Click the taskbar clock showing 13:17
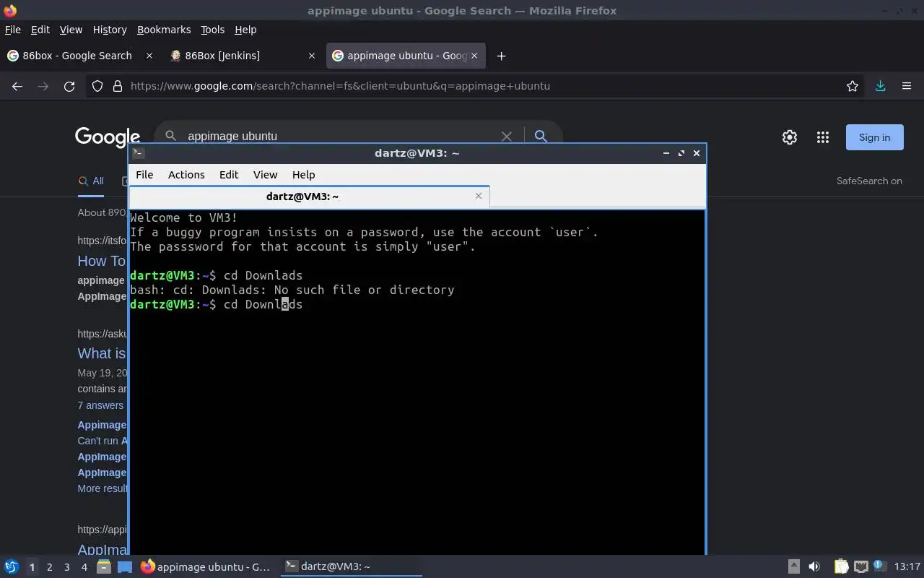924x578 pixels. (x=907, y=567)
